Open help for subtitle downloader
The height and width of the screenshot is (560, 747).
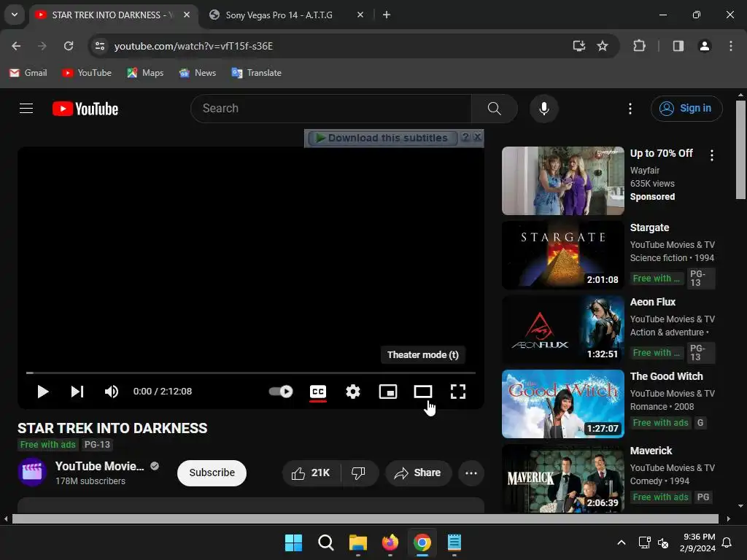point(465,137)
